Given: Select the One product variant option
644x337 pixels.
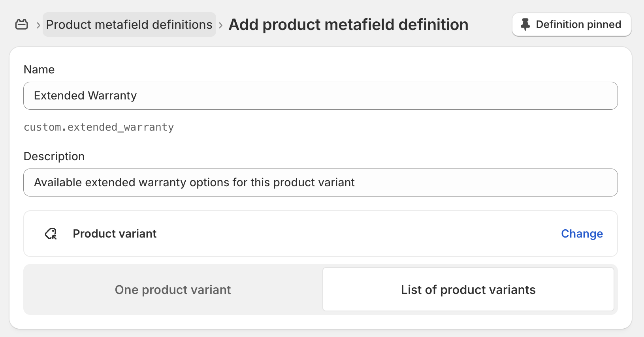Looking at the screenshot, I should click(x=173, y=290).
